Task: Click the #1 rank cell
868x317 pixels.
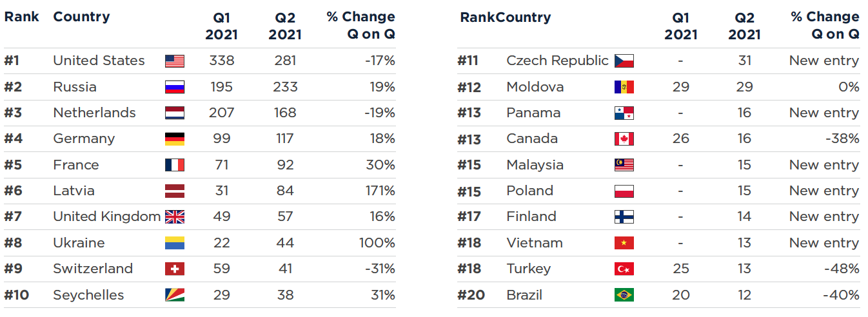Action: pos(12,61)
